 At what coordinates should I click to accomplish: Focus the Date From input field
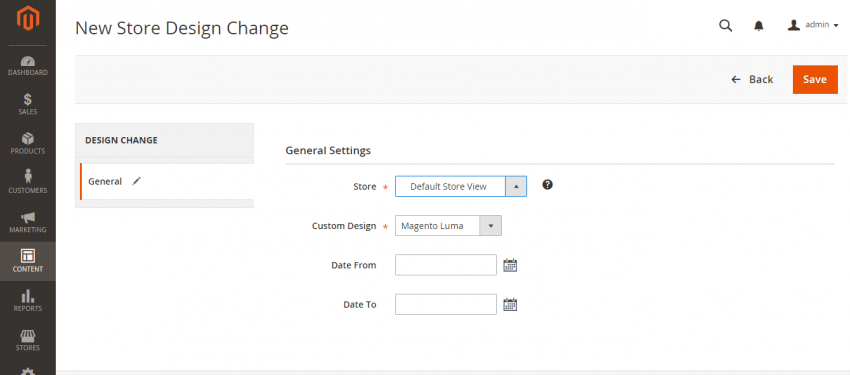coord(446,265)
